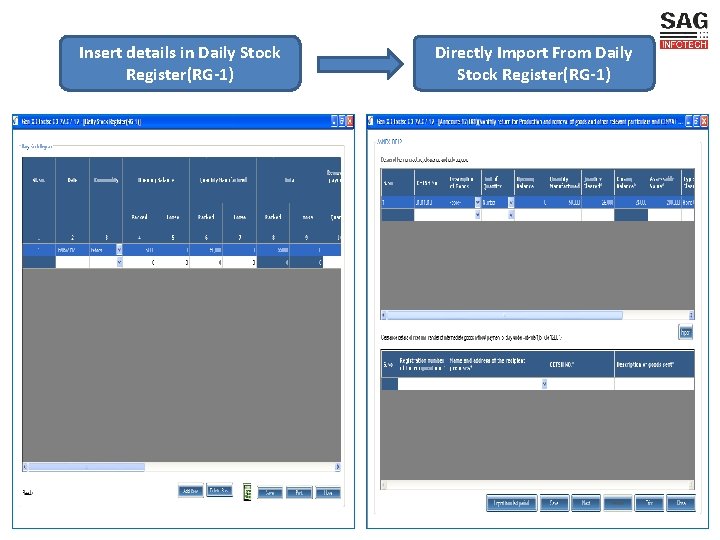
Task: Open dropdown in recipient details table row
Action: point(544,384)
